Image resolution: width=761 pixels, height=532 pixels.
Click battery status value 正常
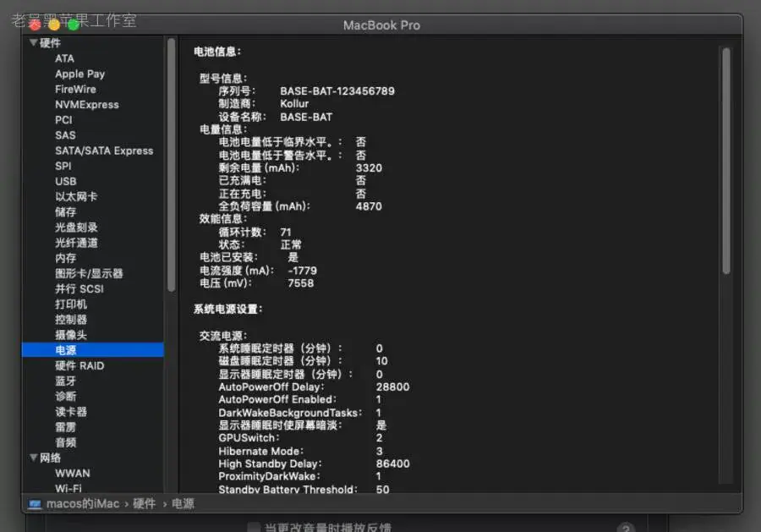[x=291, y=244]
